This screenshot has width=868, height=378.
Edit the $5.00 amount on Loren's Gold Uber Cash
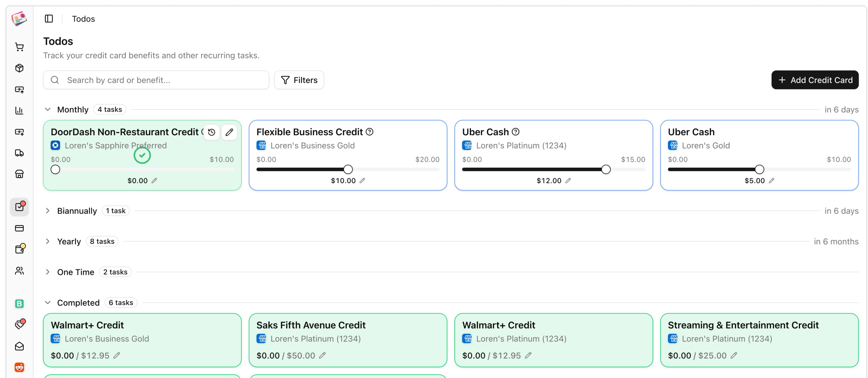772,180
